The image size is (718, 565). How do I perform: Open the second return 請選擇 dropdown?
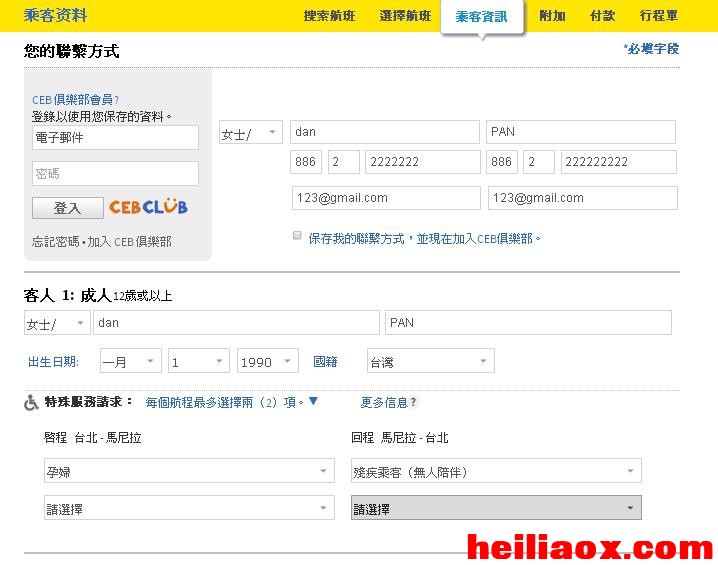pyautogui.click(x=496, y=508)
